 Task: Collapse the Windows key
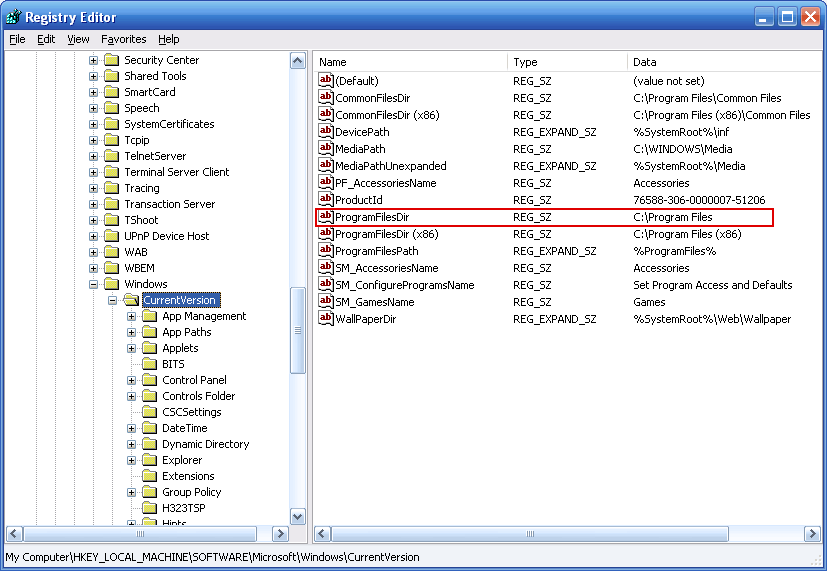pyautogui.click(x=93, y=284)
